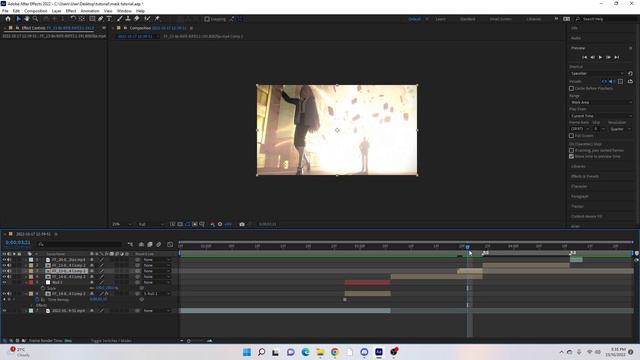Open the Range Work Area dropdown

point(601,102)
